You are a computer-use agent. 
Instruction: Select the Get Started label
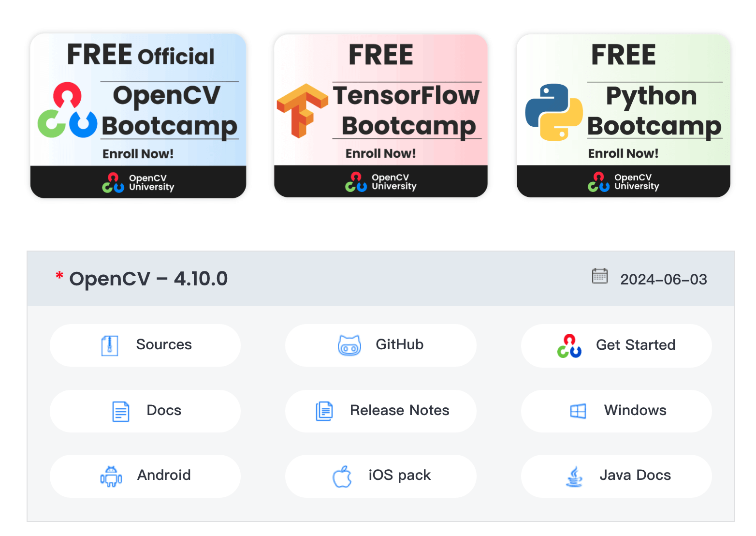635,345
